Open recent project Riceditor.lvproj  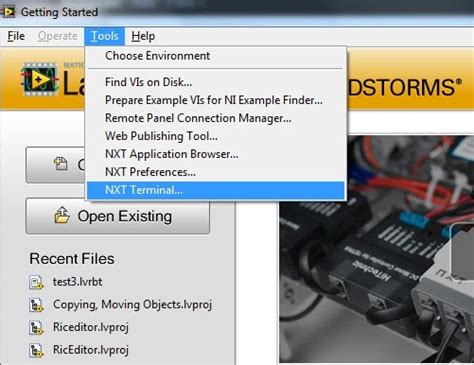coord(91,327)
